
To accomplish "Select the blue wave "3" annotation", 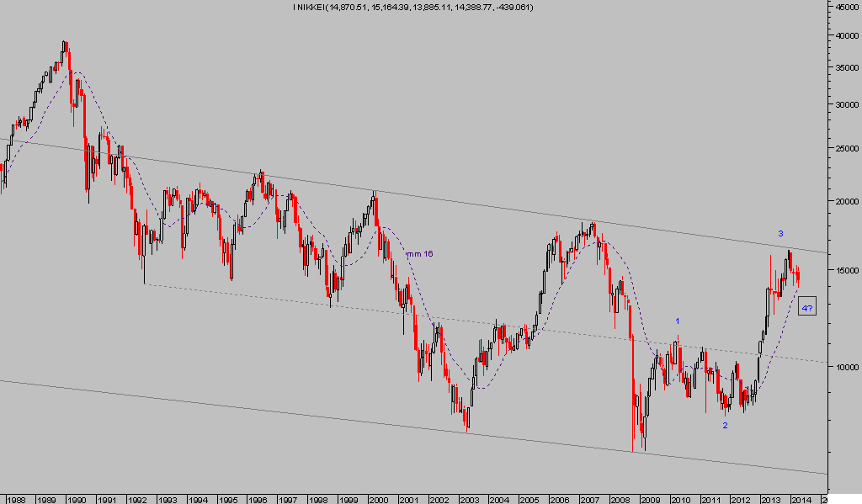I will 780,233.
